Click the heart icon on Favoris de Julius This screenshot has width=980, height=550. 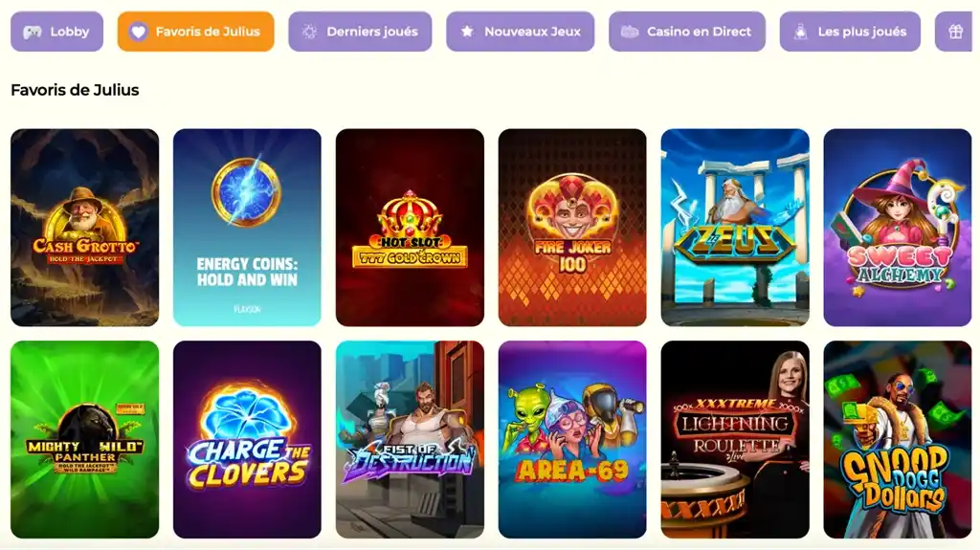tap(138, 32)
